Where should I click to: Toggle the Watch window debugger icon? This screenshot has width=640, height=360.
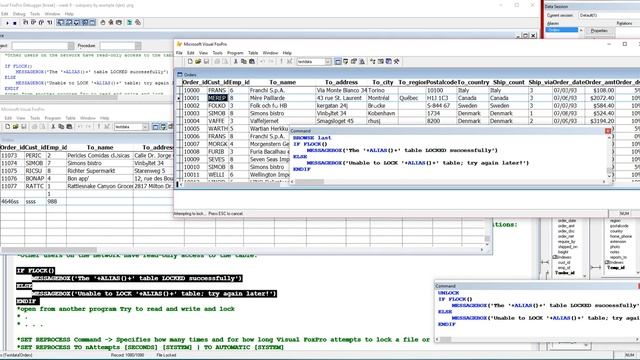69,23
